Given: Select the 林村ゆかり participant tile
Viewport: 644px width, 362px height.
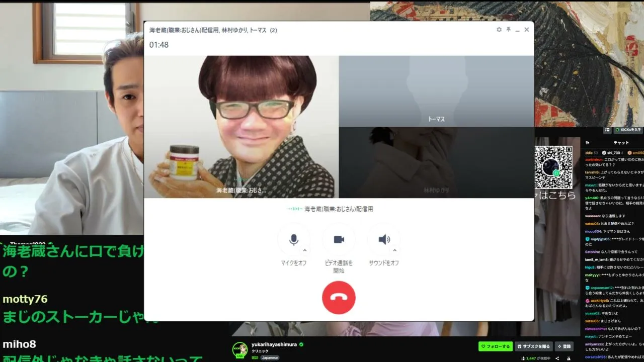Looking at the screenshot, I should 436,162.
